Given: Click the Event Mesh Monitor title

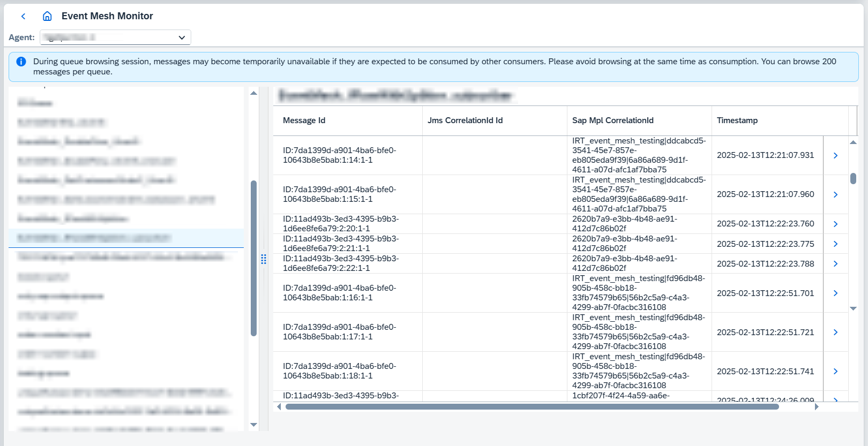Looking at the screenshot, I should [x=107, y=16].
